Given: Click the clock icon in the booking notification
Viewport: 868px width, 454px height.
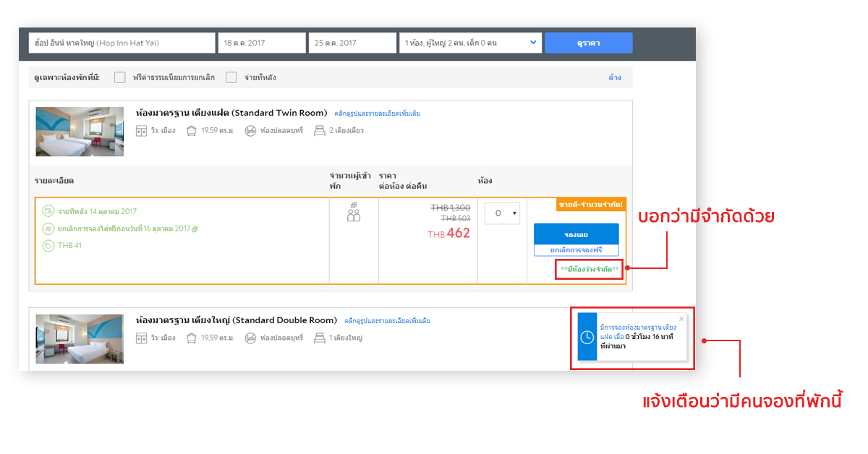Looking at the screenshot, I should coord(587,338).
